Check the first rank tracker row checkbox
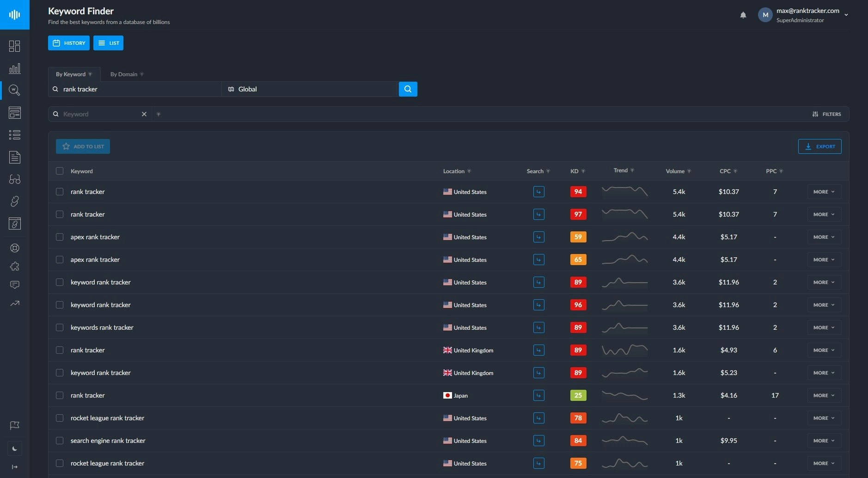The width and height of the screenshot is (868, 478). (x=60, y=192)
